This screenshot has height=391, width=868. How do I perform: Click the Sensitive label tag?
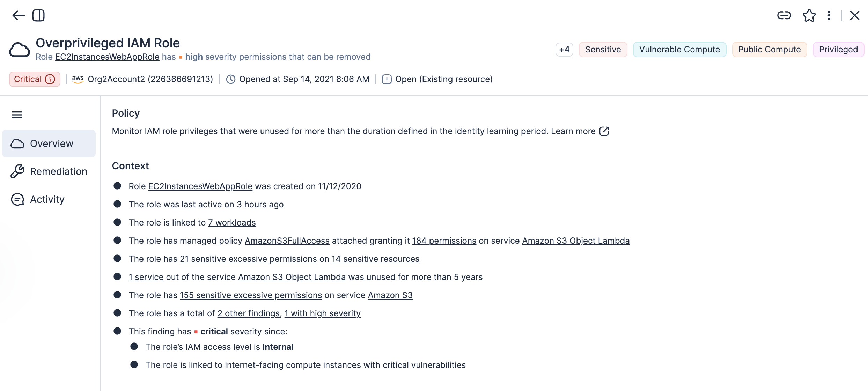tap(603, 50)
